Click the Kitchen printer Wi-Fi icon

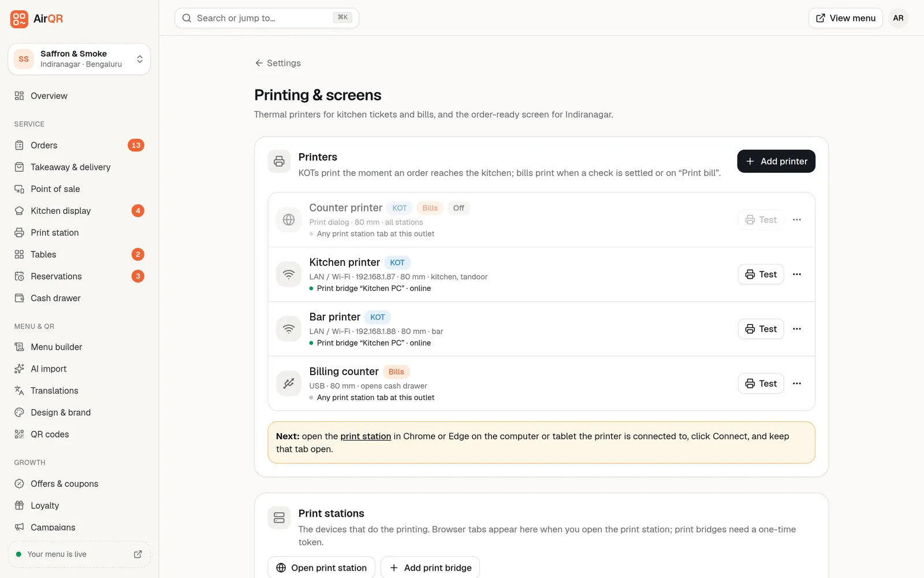(289, 274)
